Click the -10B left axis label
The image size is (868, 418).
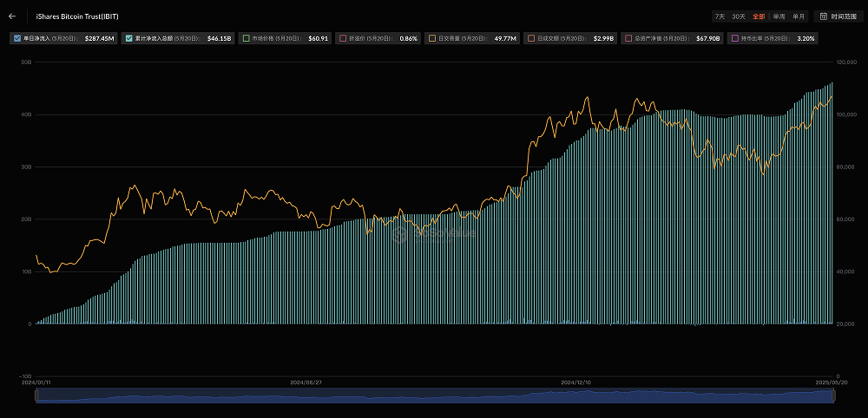click(x=25, y=376)
